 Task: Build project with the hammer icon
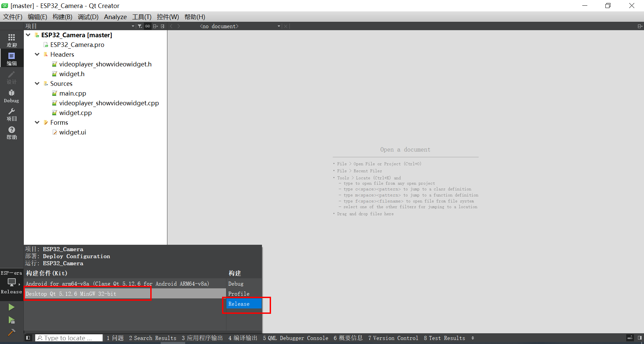tap(11, 332)
